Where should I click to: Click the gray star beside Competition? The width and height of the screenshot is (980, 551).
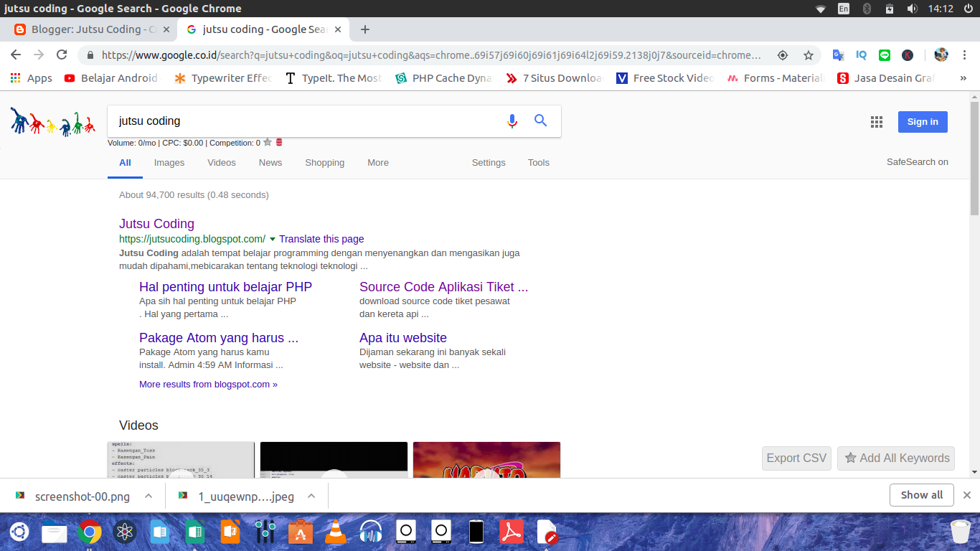tap(268, 142)
